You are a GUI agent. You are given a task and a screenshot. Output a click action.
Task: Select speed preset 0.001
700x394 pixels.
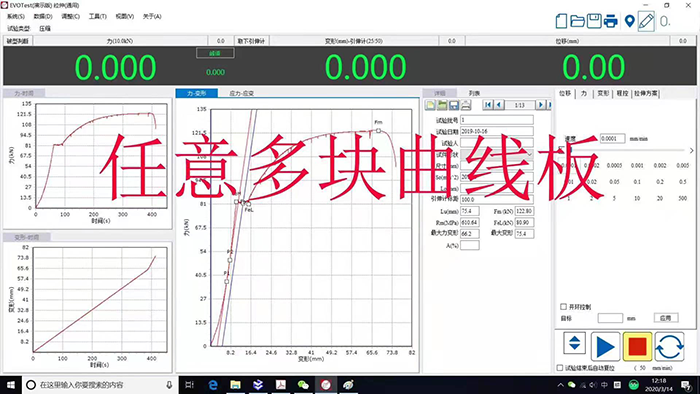point(637,166)
